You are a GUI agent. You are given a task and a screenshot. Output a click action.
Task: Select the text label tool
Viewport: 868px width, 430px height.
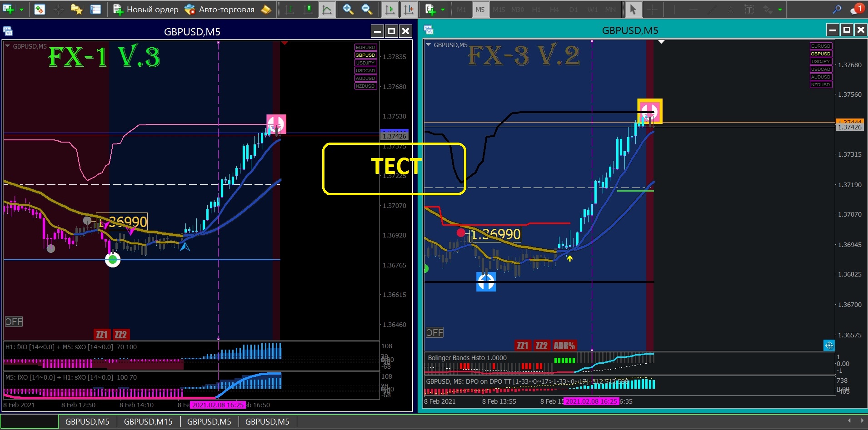749,9
